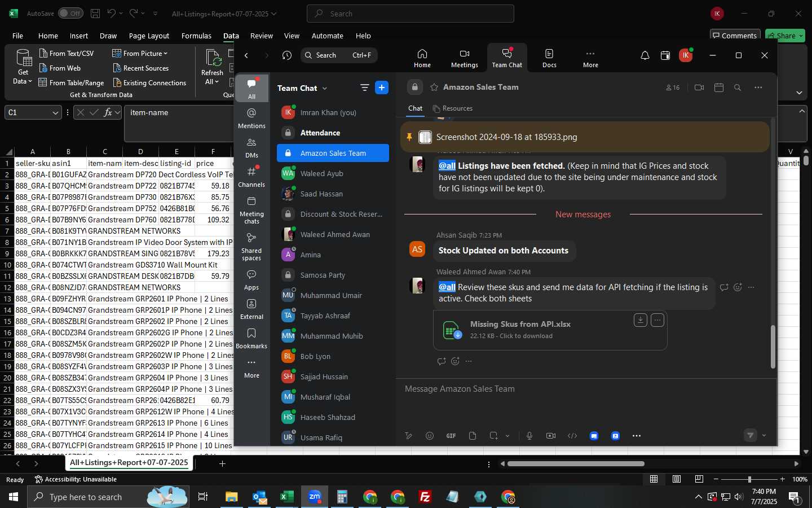Open Zoom Home tab
The width and height of the screenshot is (812, 508).
(422, 59)
